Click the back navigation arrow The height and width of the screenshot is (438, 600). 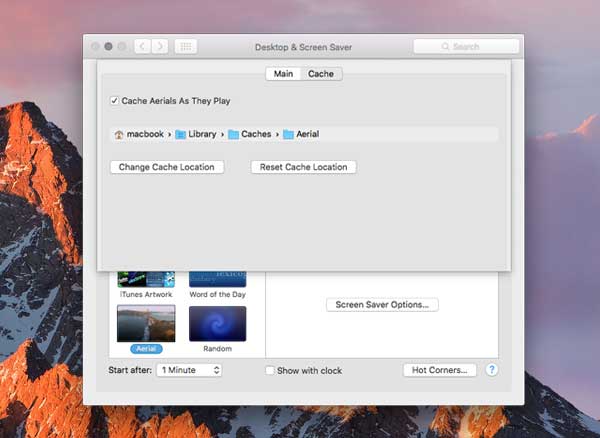coord(142,47)
